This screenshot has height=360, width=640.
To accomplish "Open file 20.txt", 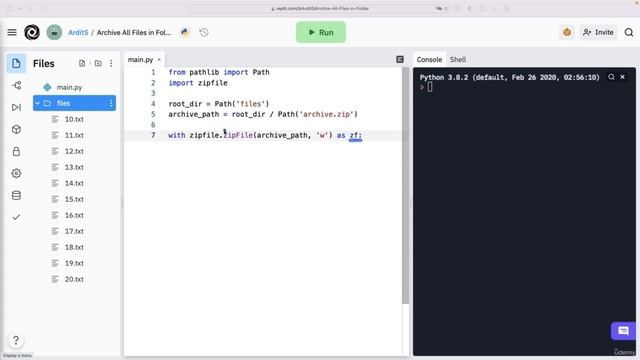I will [x=74, y=279].
